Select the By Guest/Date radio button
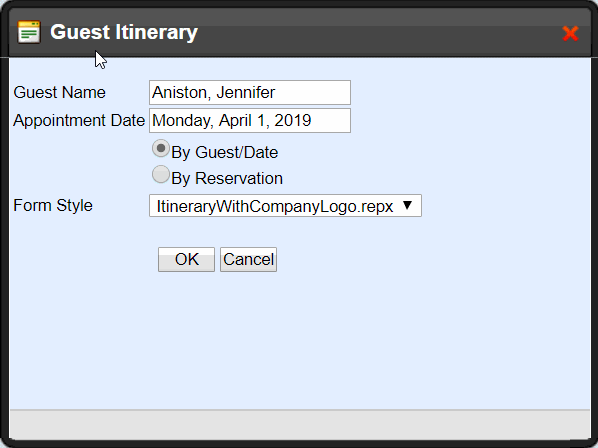 tap(161, 148)
